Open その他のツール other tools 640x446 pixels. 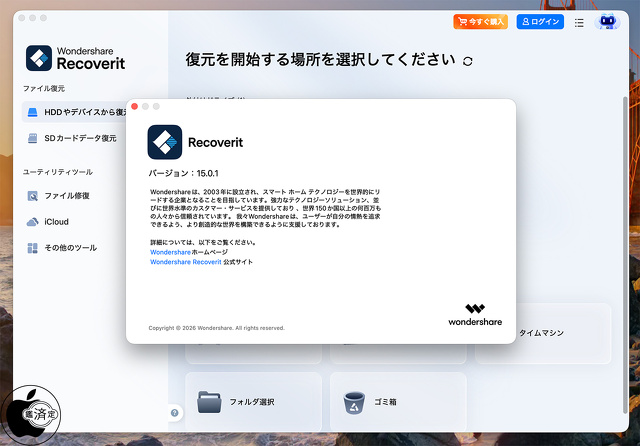[62, 248]
